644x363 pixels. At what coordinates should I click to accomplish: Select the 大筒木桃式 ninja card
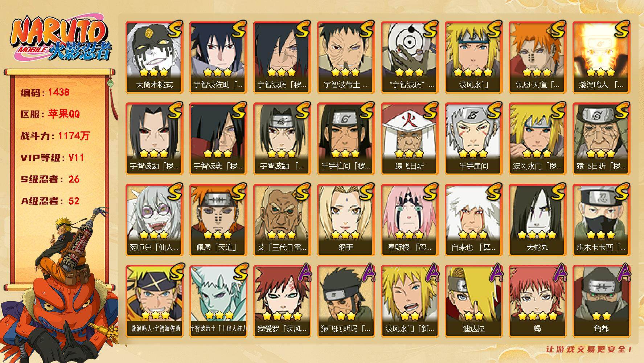(154, 57)
